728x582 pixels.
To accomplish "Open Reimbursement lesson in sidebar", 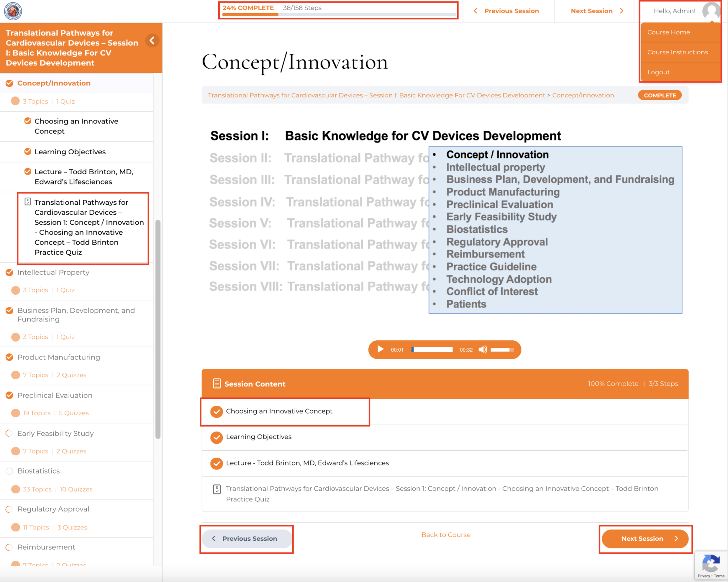I will [x=46, y=547].
